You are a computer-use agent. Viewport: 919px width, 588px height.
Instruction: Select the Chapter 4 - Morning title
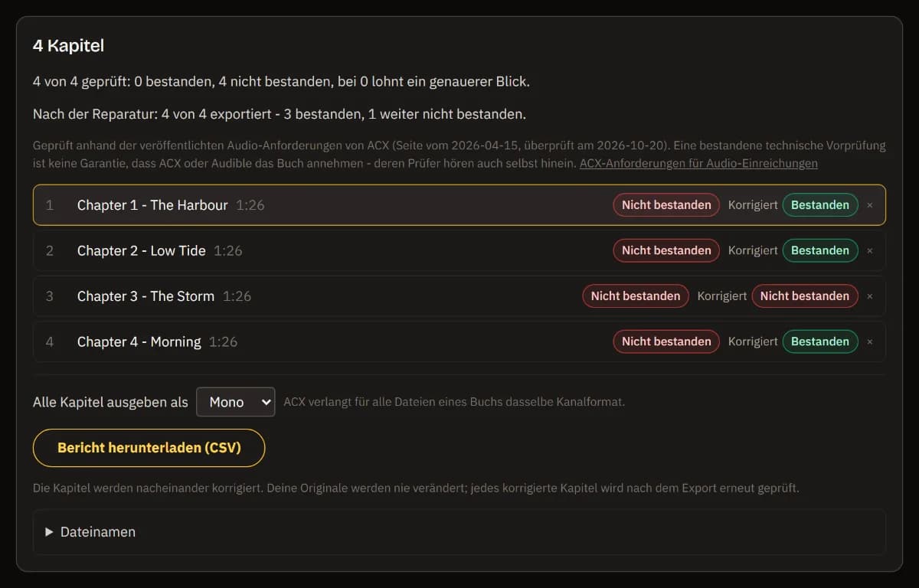pyautogui.click(x=139, y=341)
